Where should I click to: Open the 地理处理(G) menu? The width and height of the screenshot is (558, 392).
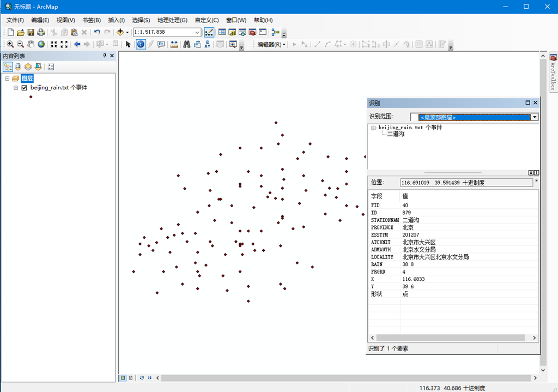pyautogui.click(x=173, y=20)
